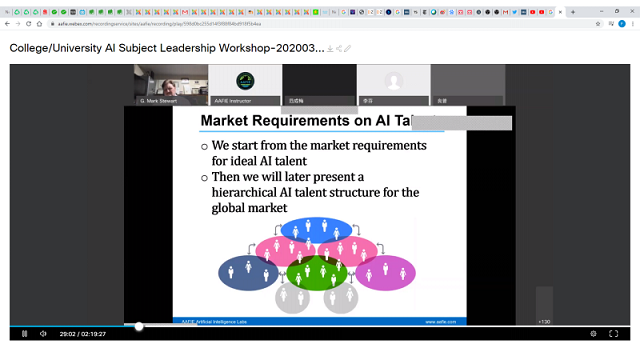The height and width of the screenshot is (360, 640).
Task: Open the player settings gear
Action: (593, 333)
